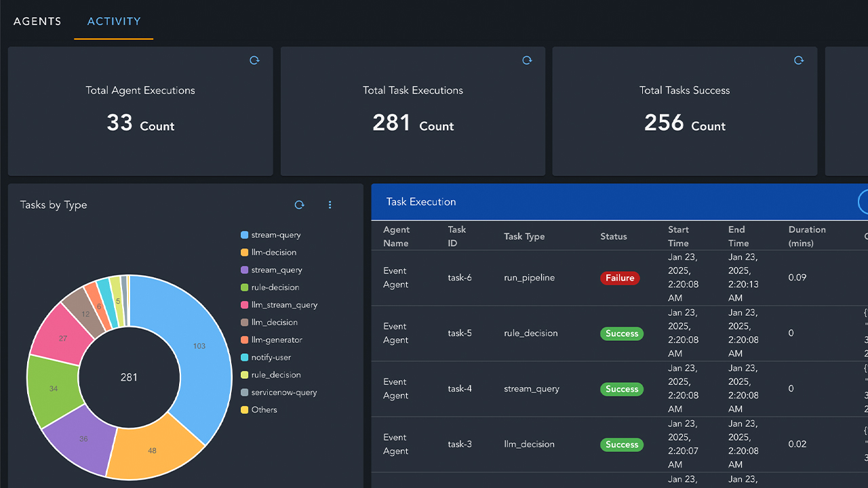Image resolution: width=868 pixels, height=488 pixels.
Task: Click the pink 27 donut segment
Action: (x=62, y=338)
